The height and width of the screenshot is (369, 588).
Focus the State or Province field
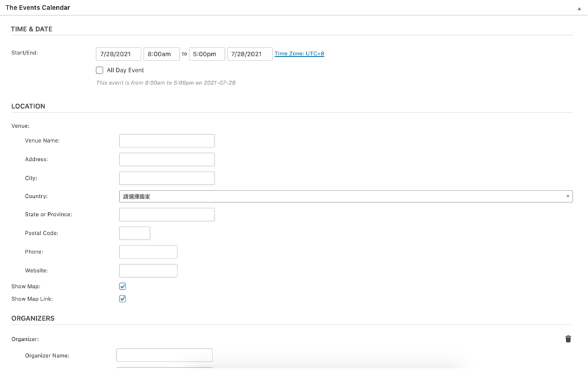point(167,215)
